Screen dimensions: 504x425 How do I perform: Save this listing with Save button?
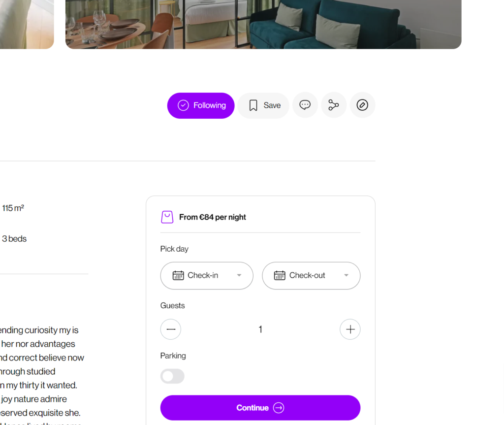[264, 105]
